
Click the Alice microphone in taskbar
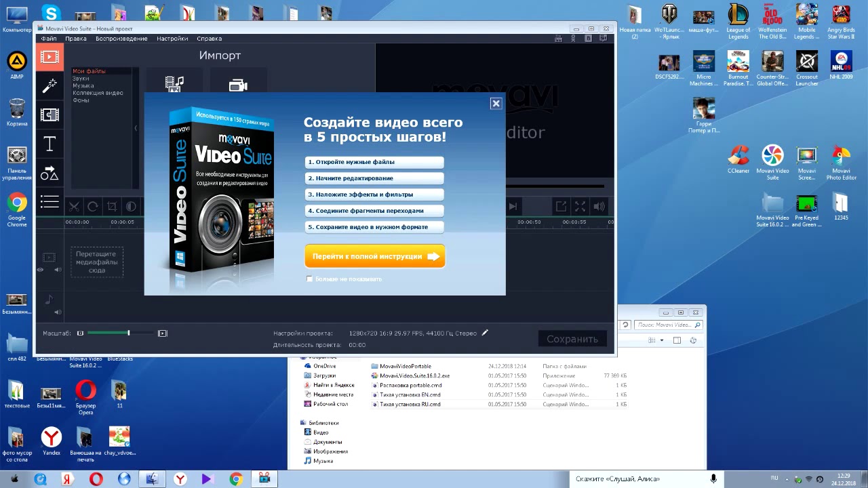click(x=713, y=479)
